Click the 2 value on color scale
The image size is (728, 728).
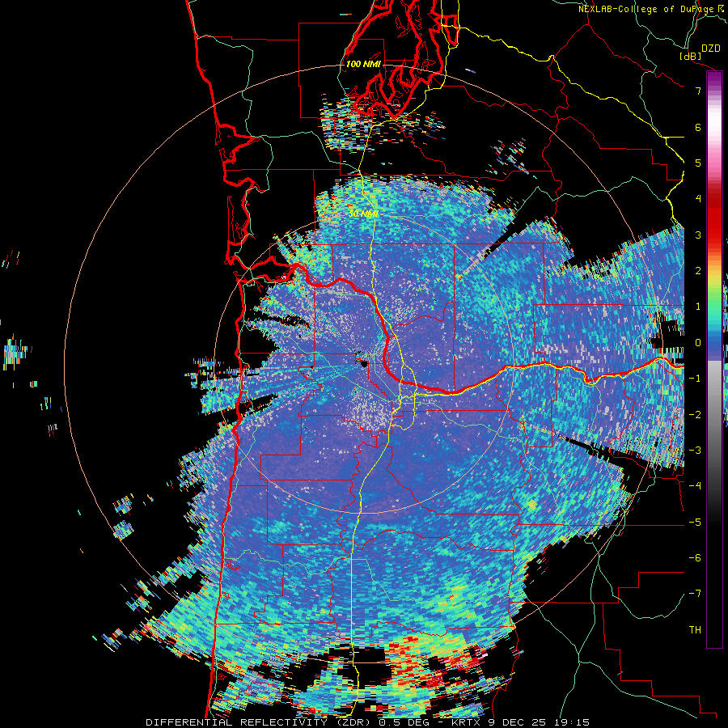click(698, 271)
